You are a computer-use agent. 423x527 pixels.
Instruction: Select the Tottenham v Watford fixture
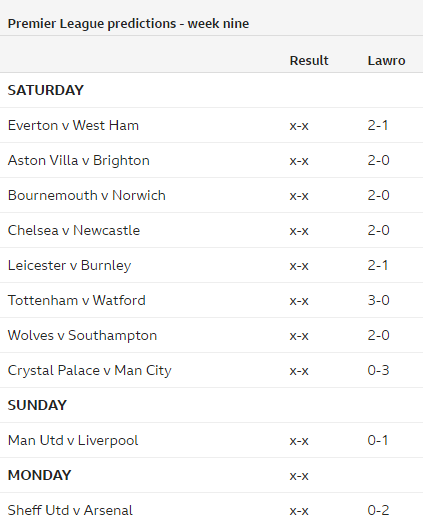pos(77,300)
